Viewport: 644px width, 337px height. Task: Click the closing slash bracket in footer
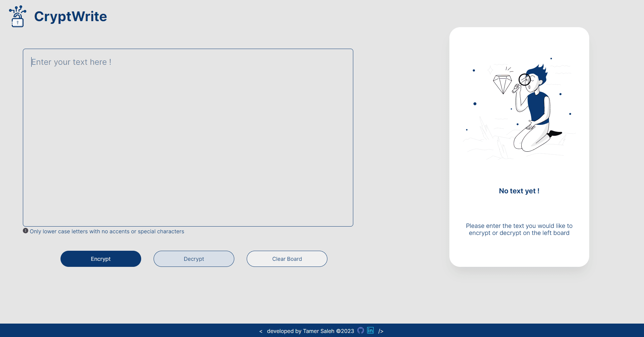(x=381, y=331)
